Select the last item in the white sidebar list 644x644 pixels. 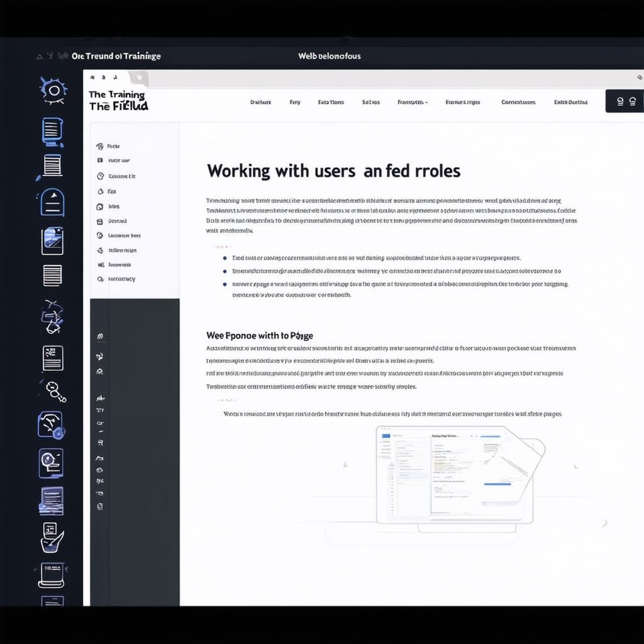[x=121, y=279]
